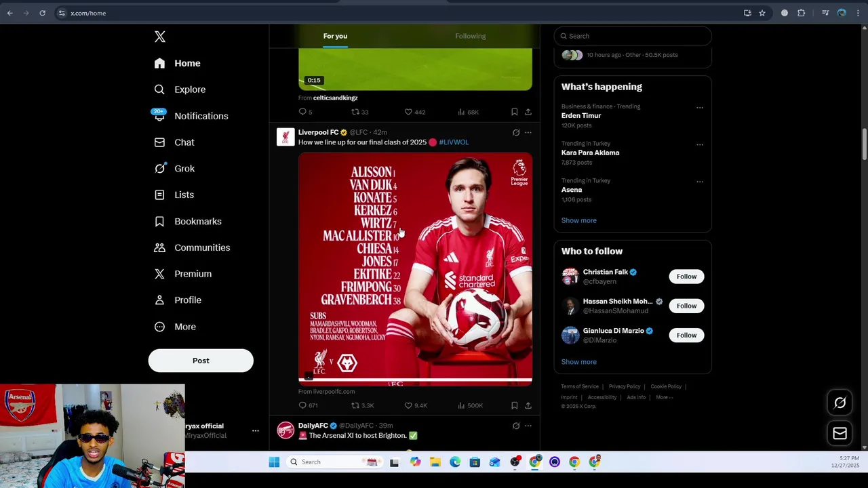868x488 pixels.
Task: Open the celticsandkingz source link
Action: click(335, 98)
